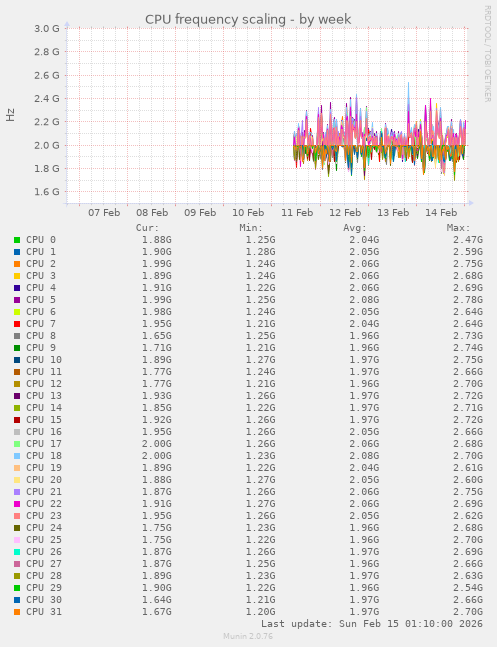
Task: Click the CPU 18 average value 2.08G
Action: click(364, 456)
